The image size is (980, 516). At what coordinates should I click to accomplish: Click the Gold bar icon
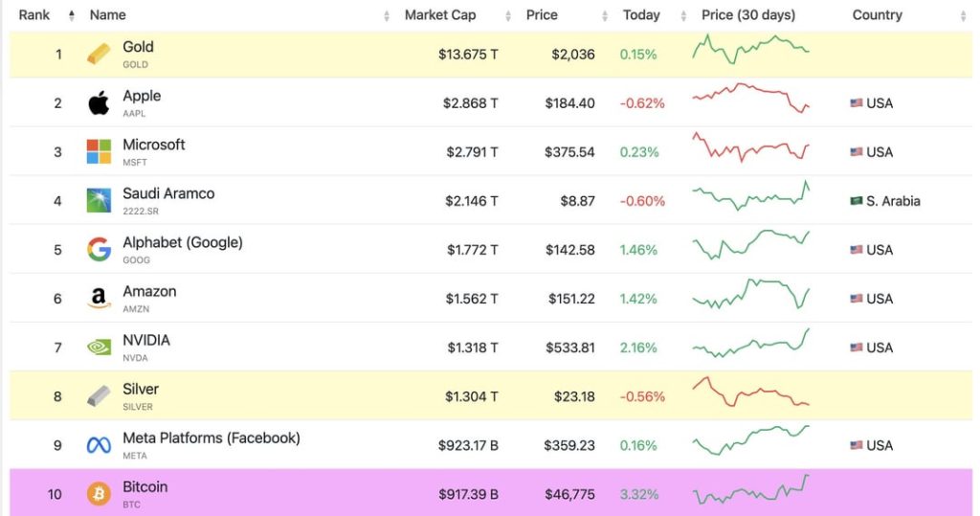[99, 55]
